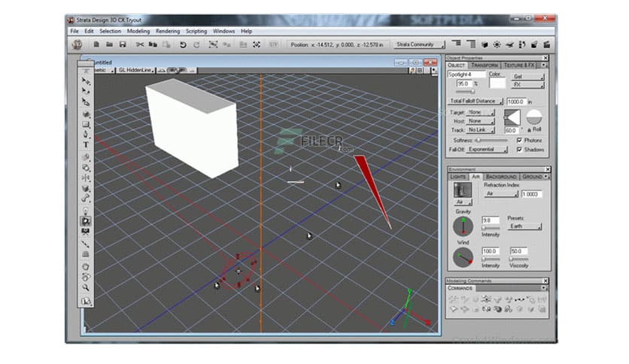This screenshot has height=364, width=629.
Task: Open the Total Falloff Distance dropdown
Action: coord(476,102)
